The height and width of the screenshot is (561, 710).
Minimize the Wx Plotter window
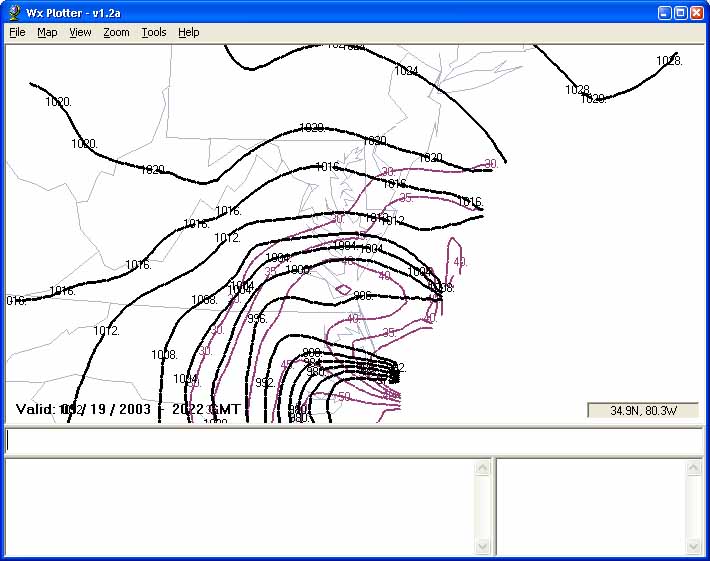[664, 13]
